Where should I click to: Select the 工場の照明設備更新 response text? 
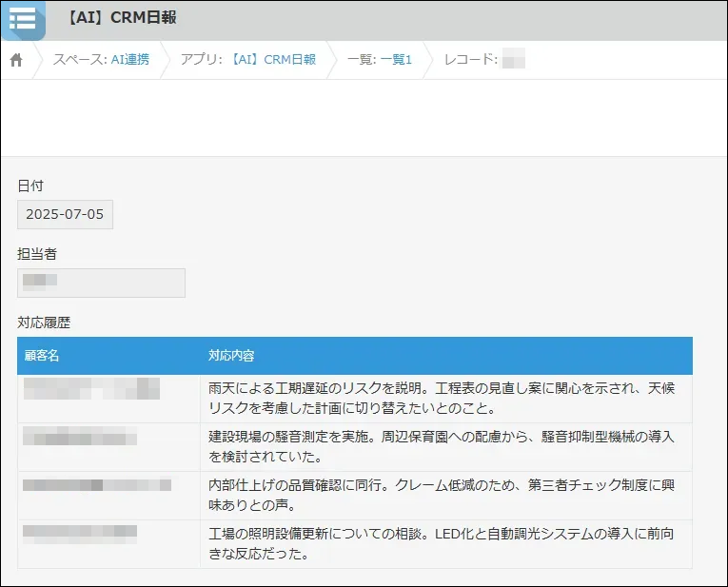pos(441,543)
